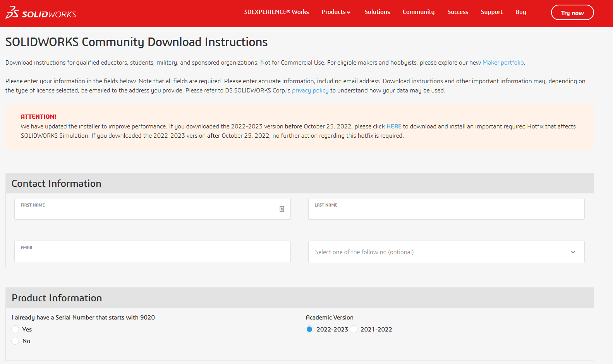The width and height of the screenshot is (613, 364).
Task: Click the SOLIDWORKS logo icon
Action: [x=12, y=12]
